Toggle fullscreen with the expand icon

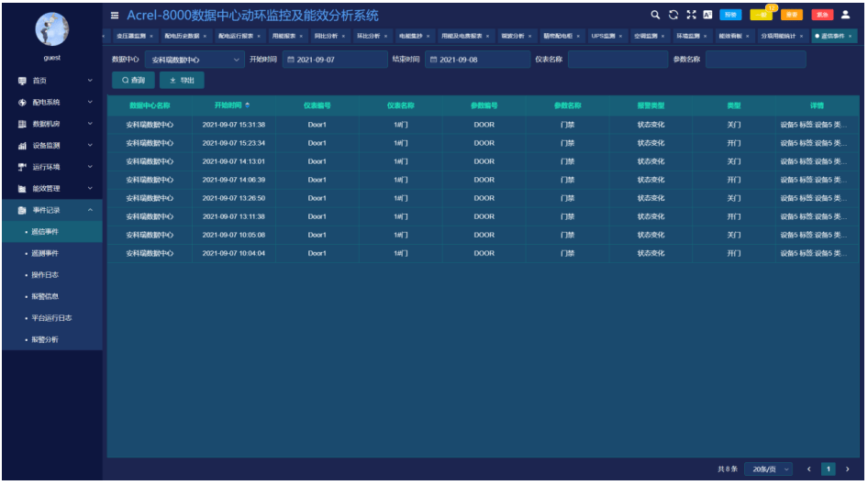[x=690, y=16]
